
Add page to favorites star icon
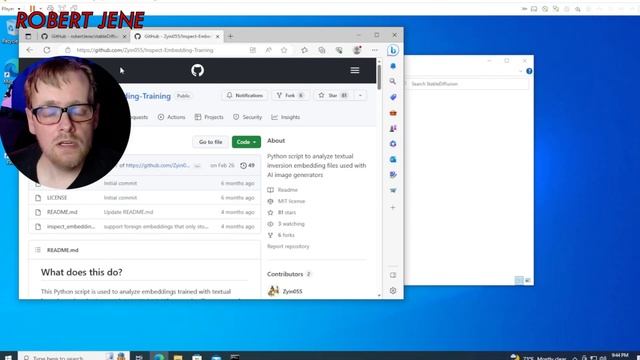point(284,50)
